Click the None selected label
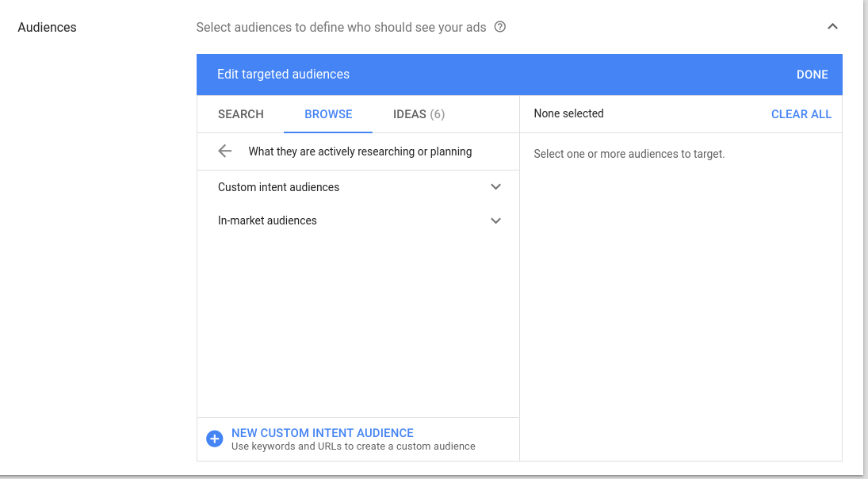 (x=568, y=113)
